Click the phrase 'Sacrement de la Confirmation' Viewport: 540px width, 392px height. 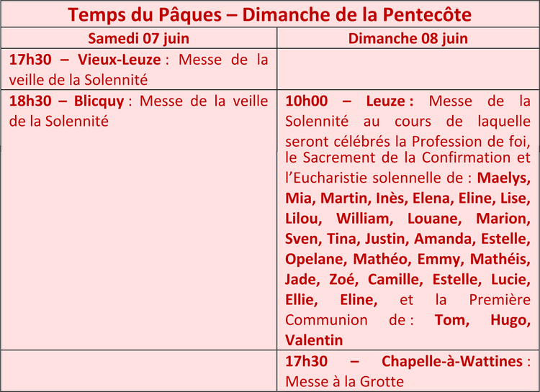[405, 158]
